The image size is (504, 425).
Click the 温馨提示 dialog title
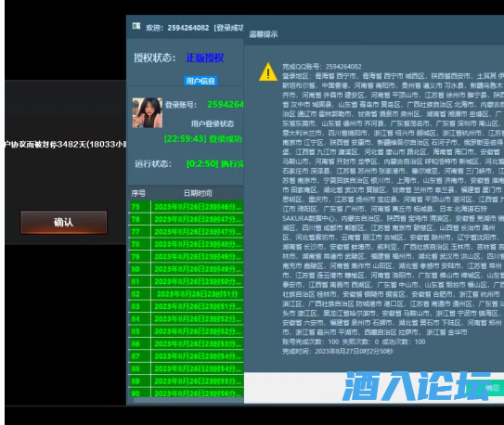pyautogui.click(x=264, y=34)
